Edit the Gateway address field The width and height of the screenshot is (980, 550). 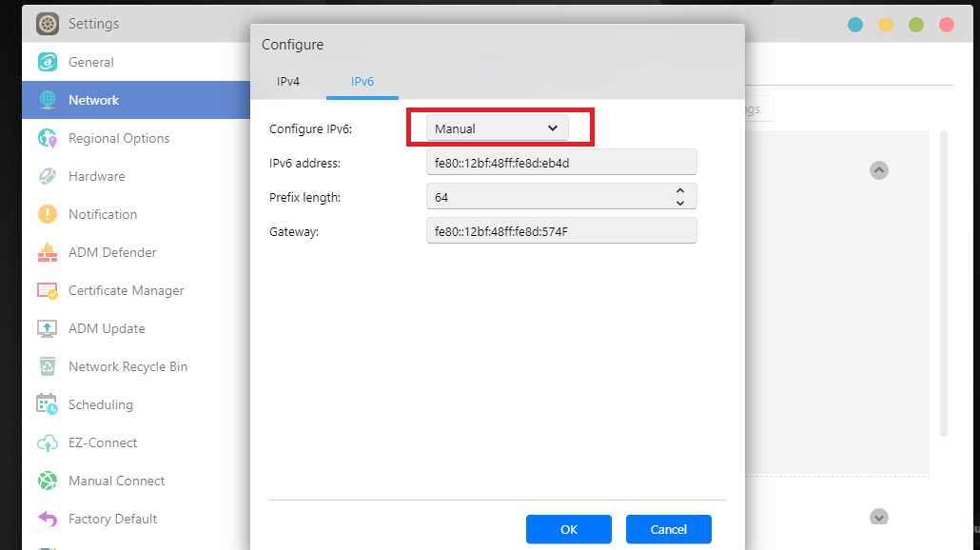tap(561, 230)
